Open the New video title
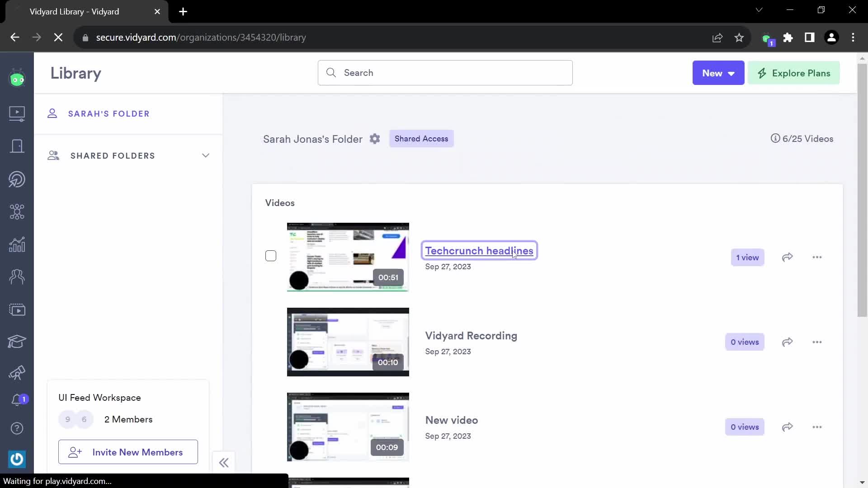Viewport: 868px width, 488px height. click(x=452, y=420)
